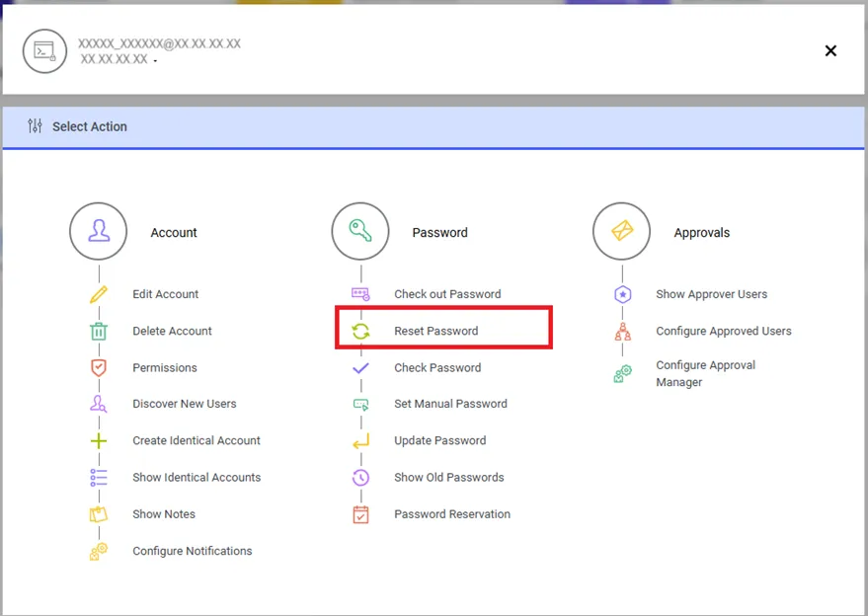Click the masked XX.XX.XX.XX address line
This screenshot has width=868, height=616.
click(114, 59)
